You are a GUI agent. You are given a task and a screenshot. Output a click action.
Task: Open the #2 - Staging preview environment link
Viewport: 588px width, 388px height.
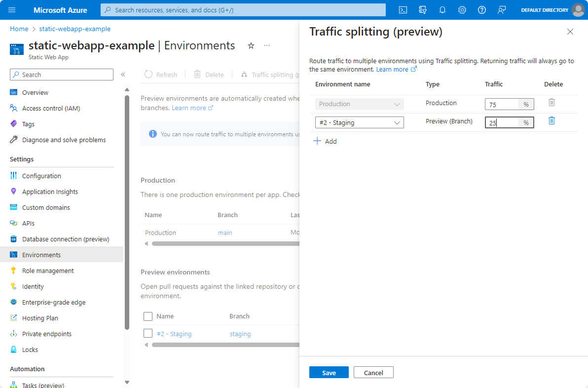click(x=174, y=334)
